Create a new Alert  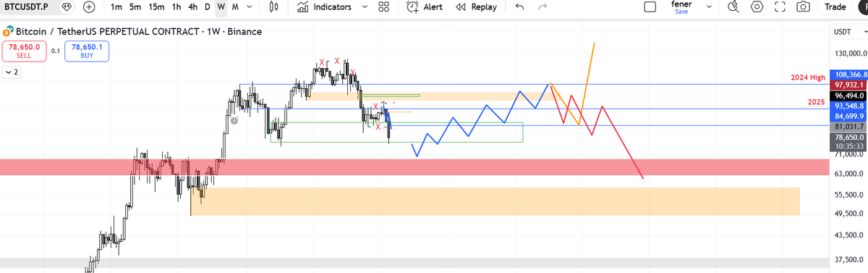425,7
